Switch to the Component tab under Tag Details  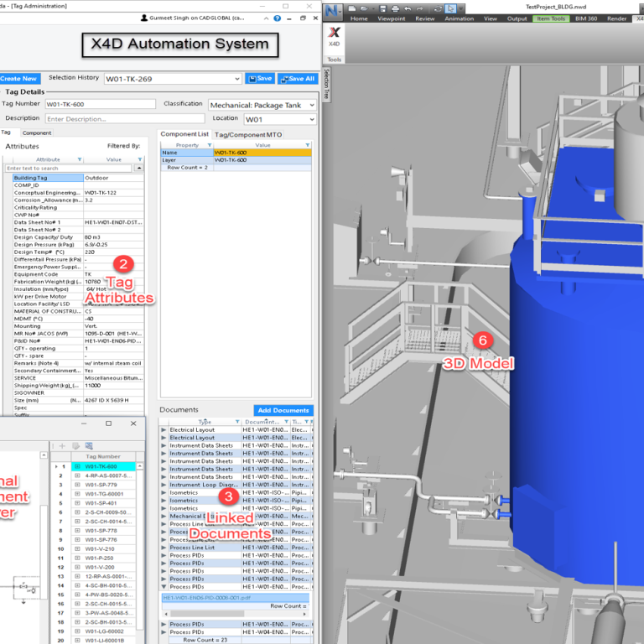pos(37,133)
